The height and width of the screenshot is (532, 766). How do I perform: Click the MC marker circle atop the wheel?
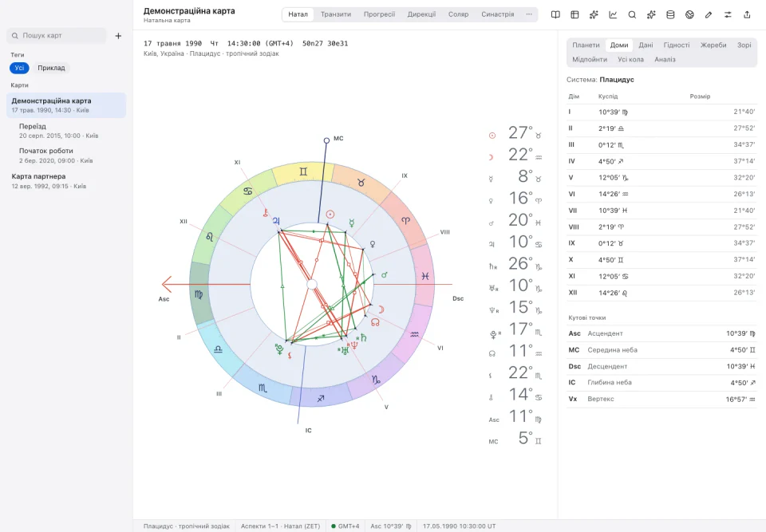[326, 140]
